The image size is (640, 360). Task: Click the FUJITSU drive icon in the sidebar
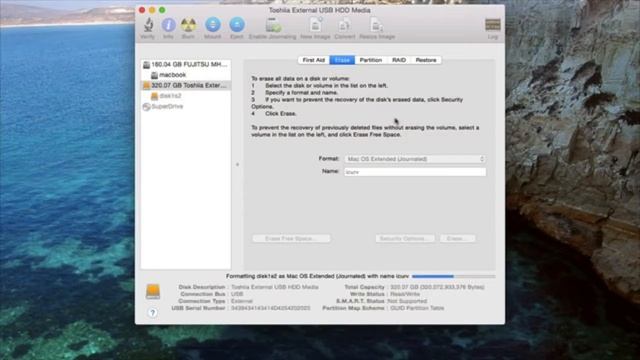coord(146,64)
